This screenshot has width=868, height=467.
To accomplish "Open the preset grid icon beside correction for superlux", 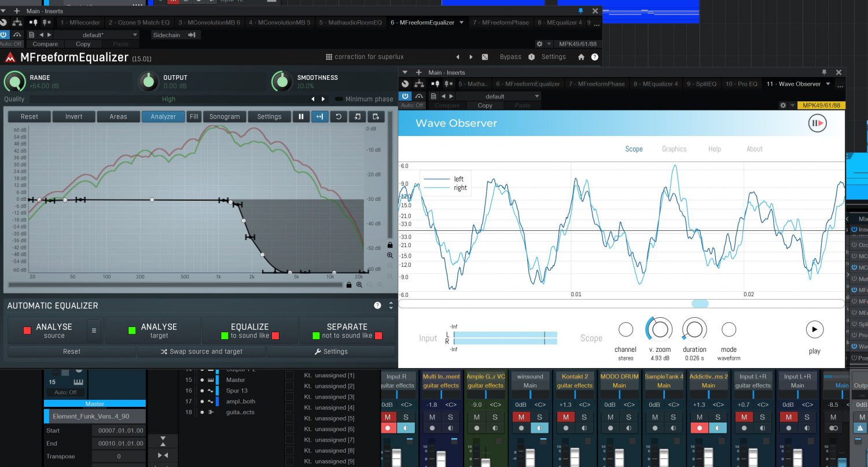I will [329, 57].
